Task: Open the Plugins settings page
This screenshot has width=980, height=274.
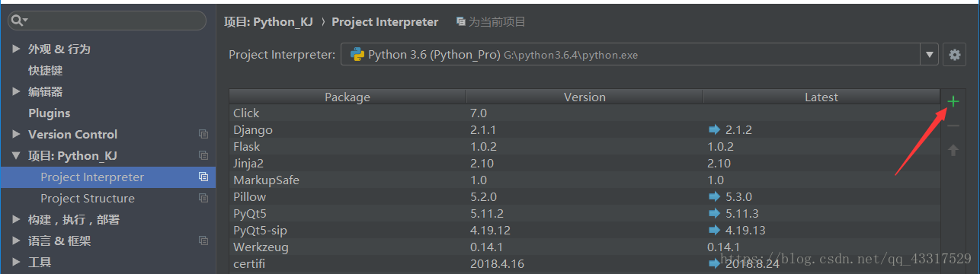Action: 50,113
